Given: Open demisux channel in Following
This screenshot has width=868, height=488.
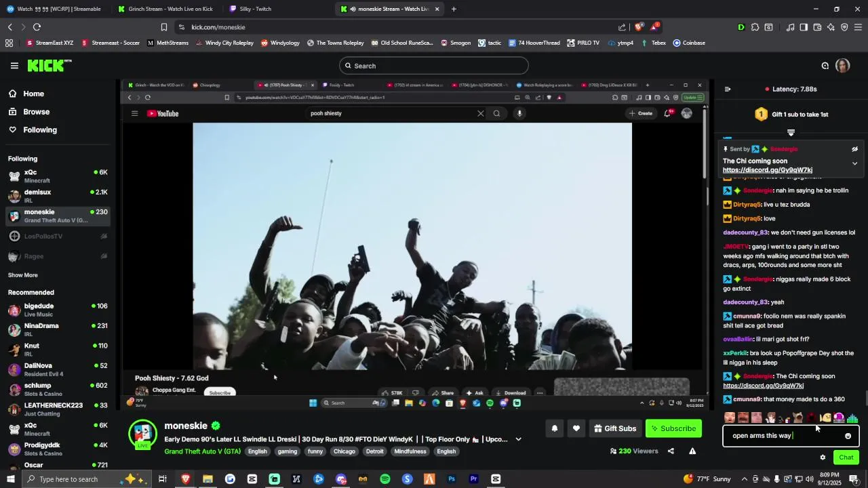Looking at the screenshot, I should 58,196.
